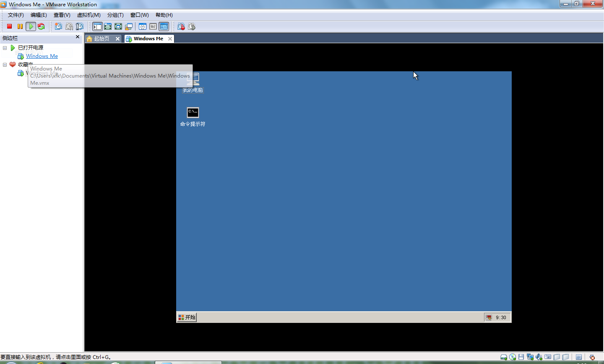Open the 分组(T) menu
This screenshot has width=604, height=364.
(115, 15)
